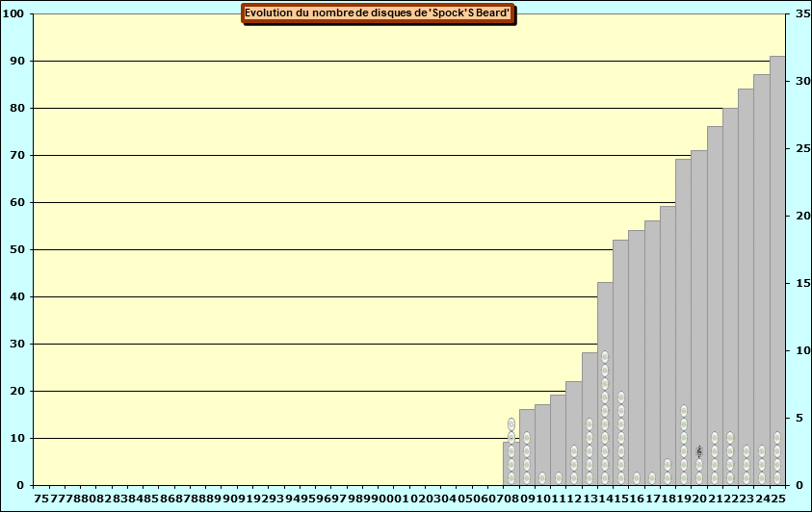Click the top disc icon in year 09 stack
The width and height of the screenshot is (812, 512).
tap(527, 438)
